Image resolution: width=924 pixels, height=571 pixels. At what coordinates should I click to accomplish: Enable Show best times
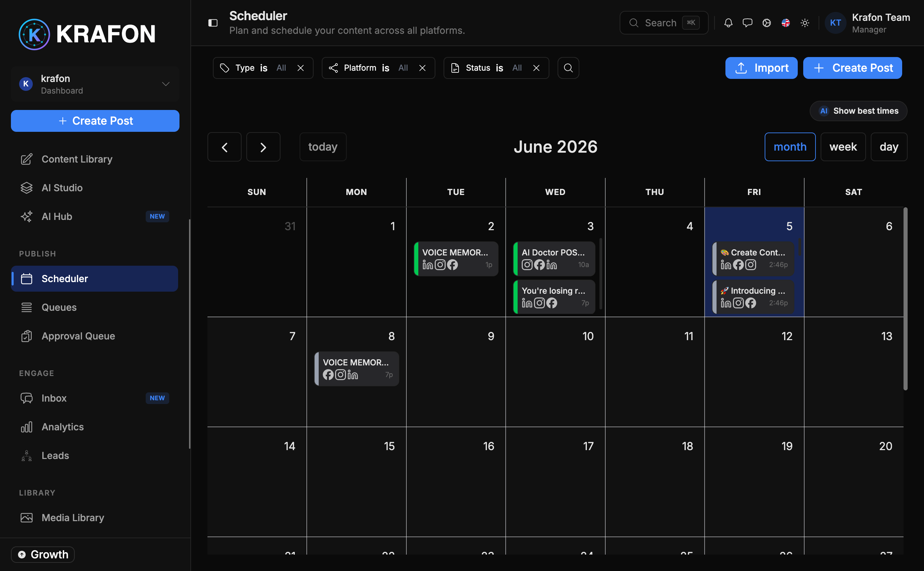[x=858, y=111]
